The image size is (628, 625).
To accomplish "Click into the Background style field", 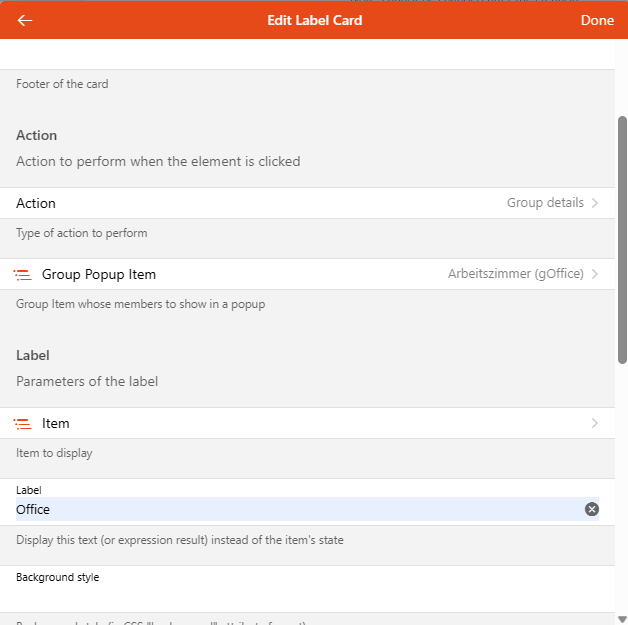I will (300, 597).
